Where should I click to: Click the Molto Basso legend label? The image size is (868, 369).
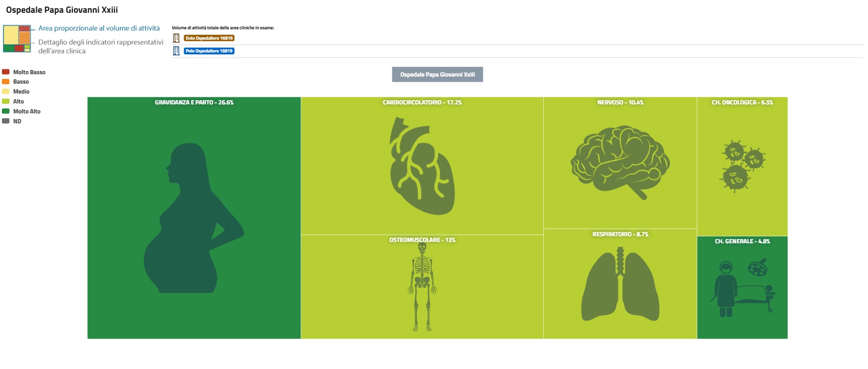[29, 72]
